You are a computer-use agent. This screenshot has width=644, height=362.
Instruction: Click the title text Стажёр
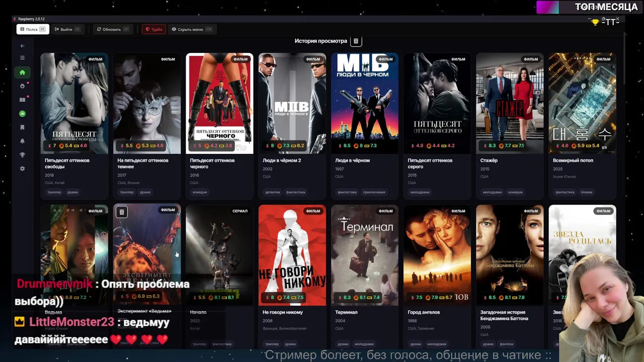coord(489,160)
